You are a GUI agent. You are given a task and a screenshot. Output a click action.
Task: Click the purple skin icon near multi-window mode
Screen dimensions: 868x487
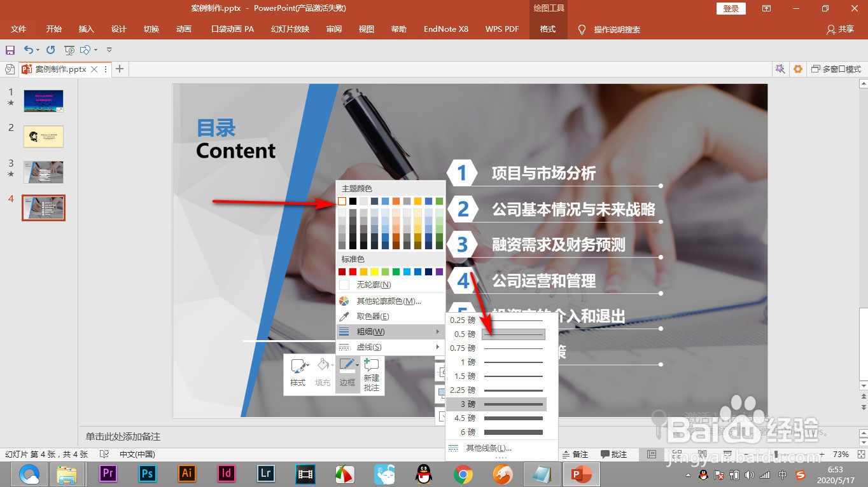pos(780,69)
